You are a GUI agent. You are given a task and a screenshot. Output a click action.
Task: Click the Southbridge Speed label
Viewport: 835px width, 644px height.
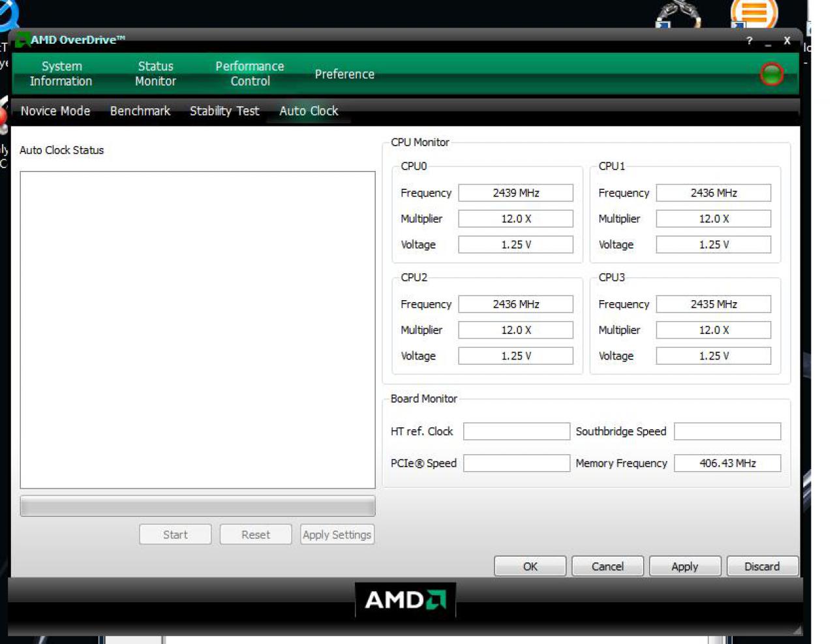pyautogui.click(x=621, y=431)
